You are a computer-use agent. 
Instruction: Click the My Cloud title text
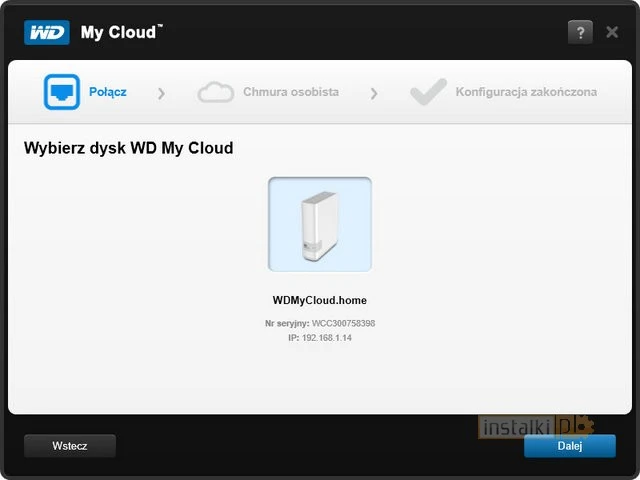click(121, 32)
